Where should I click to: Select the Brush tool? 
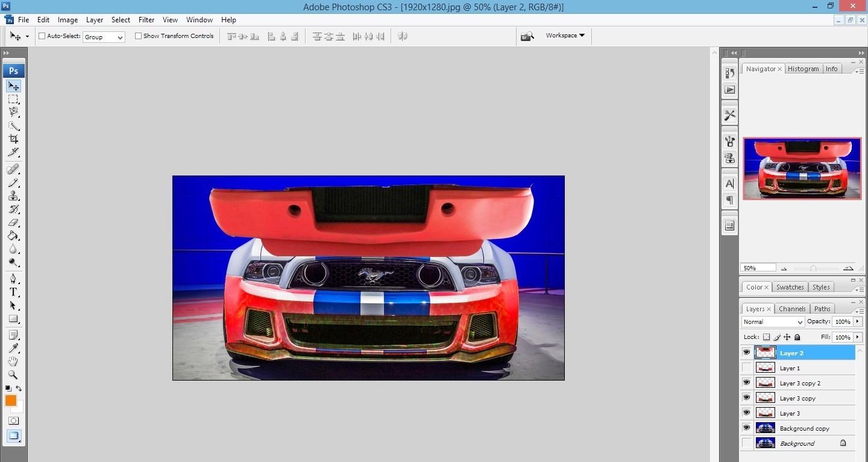(13, 183)
